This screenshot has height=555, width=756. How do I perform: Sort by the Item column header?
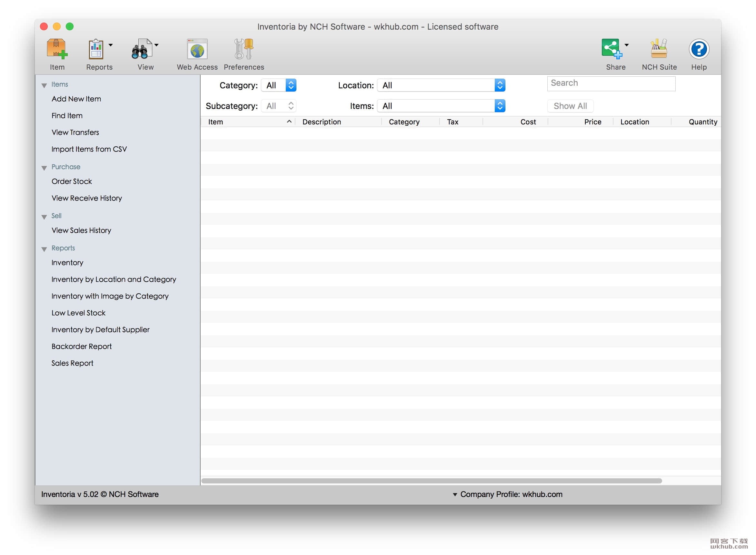(248, 122)
